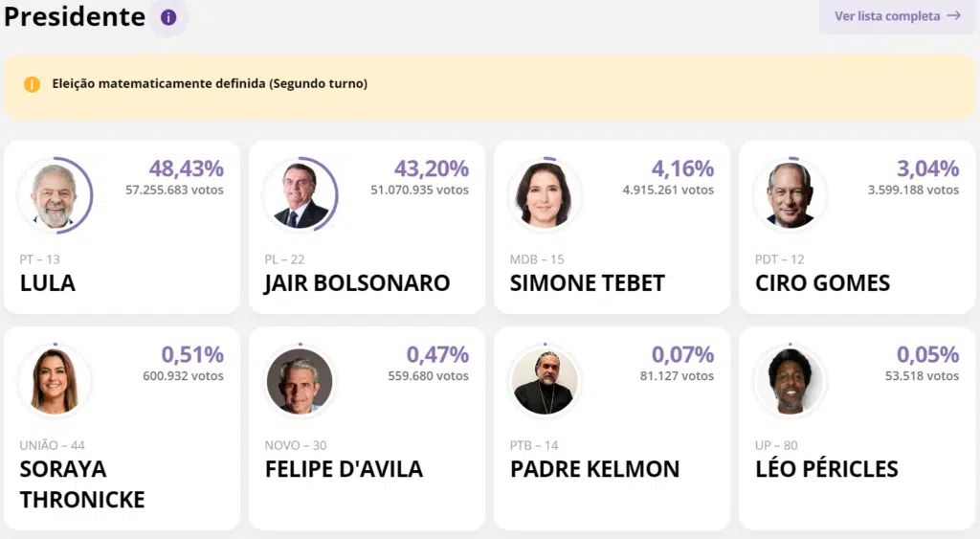Click Lula's 48,43% vote percentage
The height and width of the screenshot is (539, 980).
click(x=186, y=169)
